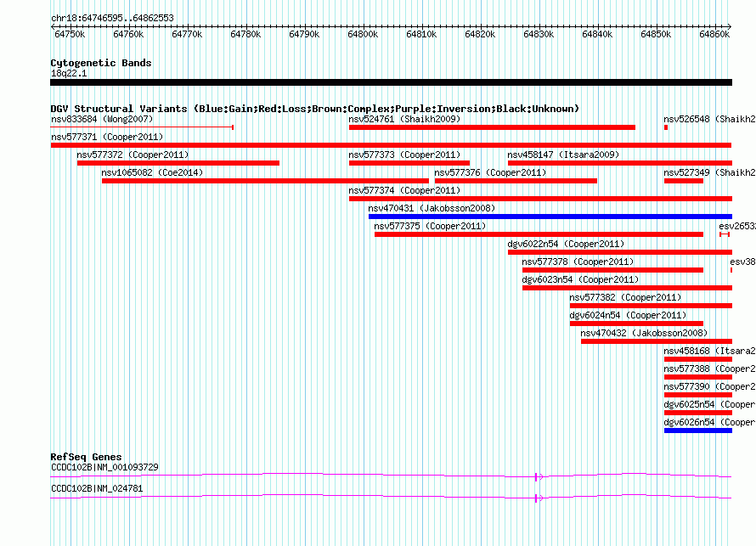The width and height of the screenshot is (756, 546).
Task: Click the 64830k ruler tick label
Action: click(539, 35)
